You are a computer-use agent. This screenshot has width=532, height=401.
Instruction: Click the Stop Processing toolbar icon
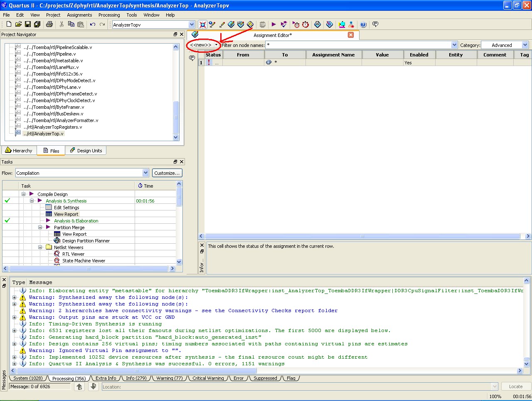click(x=262, y=25)
